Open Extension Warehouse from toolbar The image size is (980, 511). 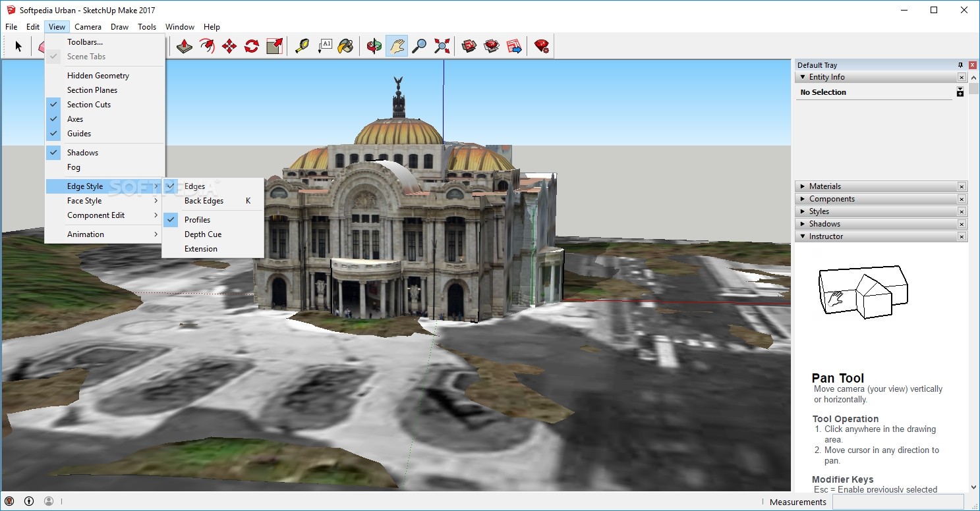click(492, 46)
